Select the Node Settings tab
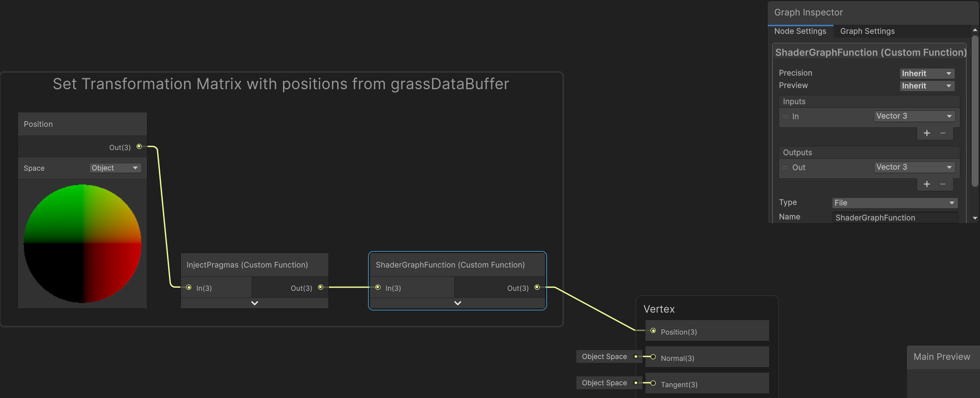 coord(800,31)
